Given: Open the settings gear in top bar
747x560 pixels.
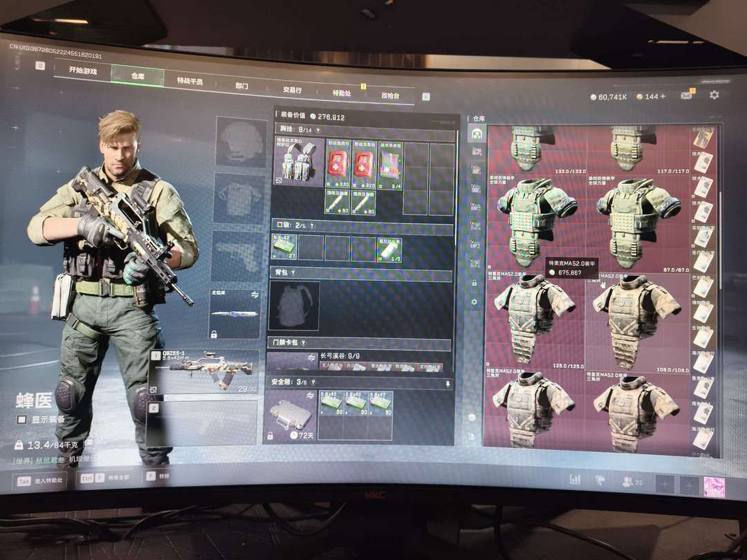Looking at the screenshot, I should [x=714, y=95].
